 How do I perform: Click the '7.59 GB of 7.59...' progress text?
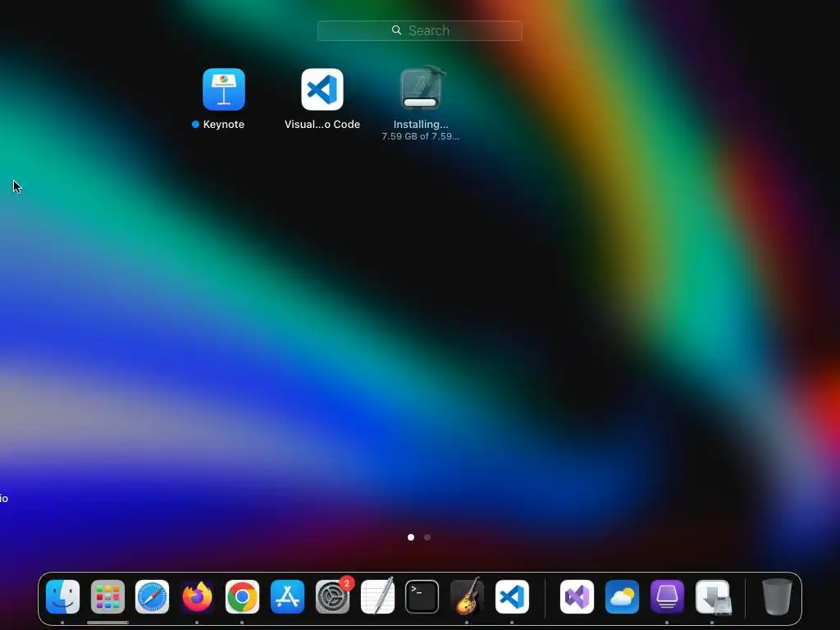pos(421,136)
